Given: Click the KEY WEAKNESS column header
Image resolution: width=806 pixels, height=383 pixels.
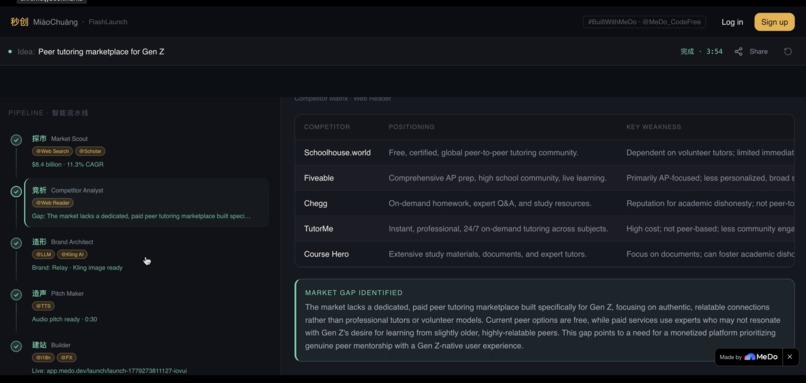Looking at the screenshot, I should [x=653, y=127].
